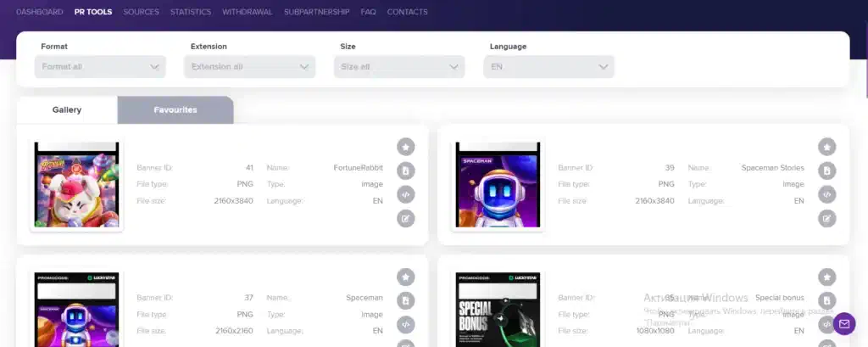Click the Banner ID value 41
The height and width of the screenshot is (347, 868).
click(x=249, y=167)
